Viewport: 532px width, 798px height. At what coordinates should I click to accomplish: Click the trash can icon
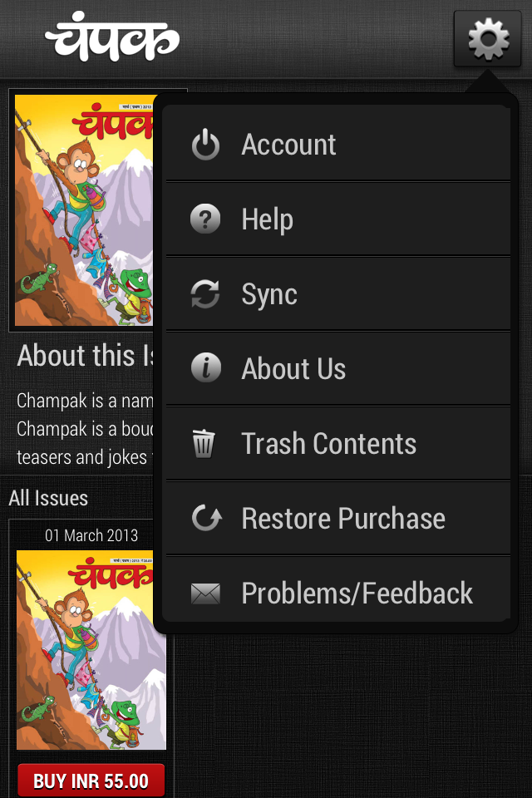pyautogui.click(x=204, y=443)
